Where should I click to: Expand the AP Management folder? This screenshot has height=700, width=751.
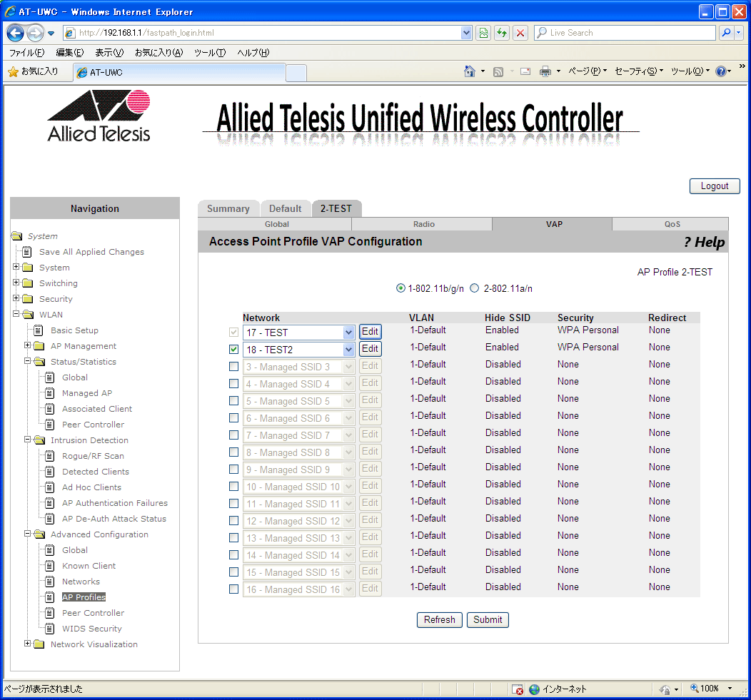point(28,345)
